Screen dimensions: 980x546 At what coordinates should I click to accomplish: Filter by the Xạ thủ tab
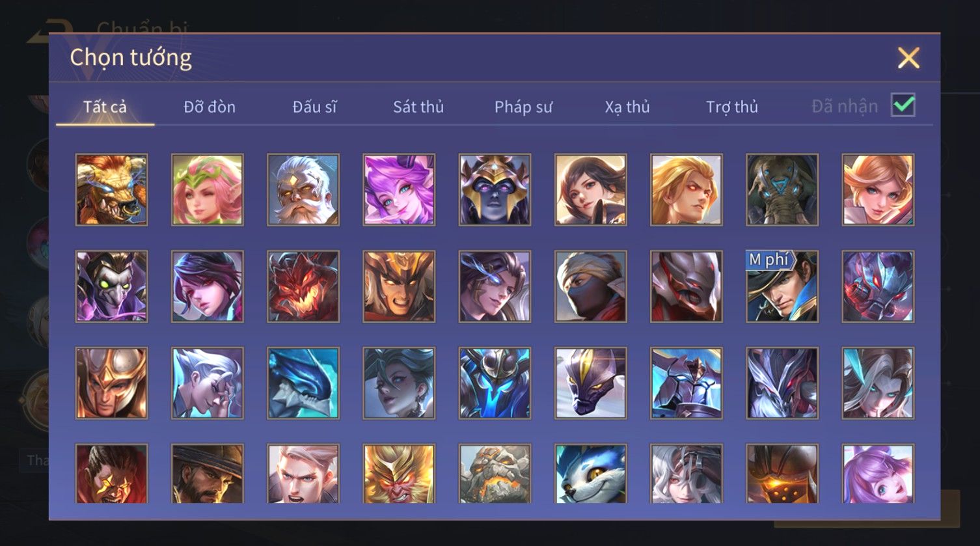627,107
